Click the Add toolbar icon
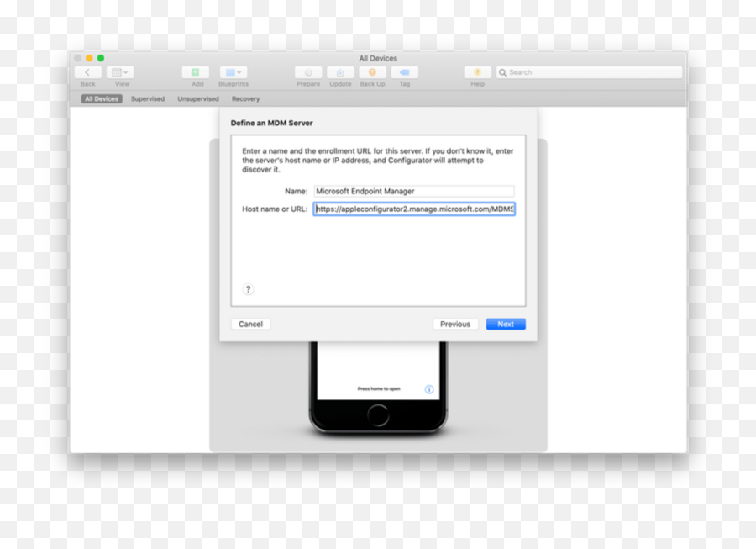 [195, 72]
